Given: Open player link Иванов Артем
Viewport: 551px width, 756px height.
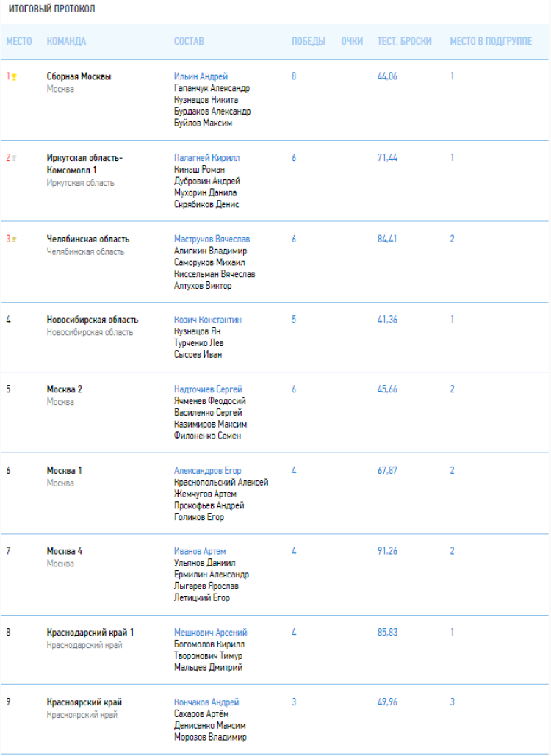Looking at the screenshot, I should coord(200,551).
